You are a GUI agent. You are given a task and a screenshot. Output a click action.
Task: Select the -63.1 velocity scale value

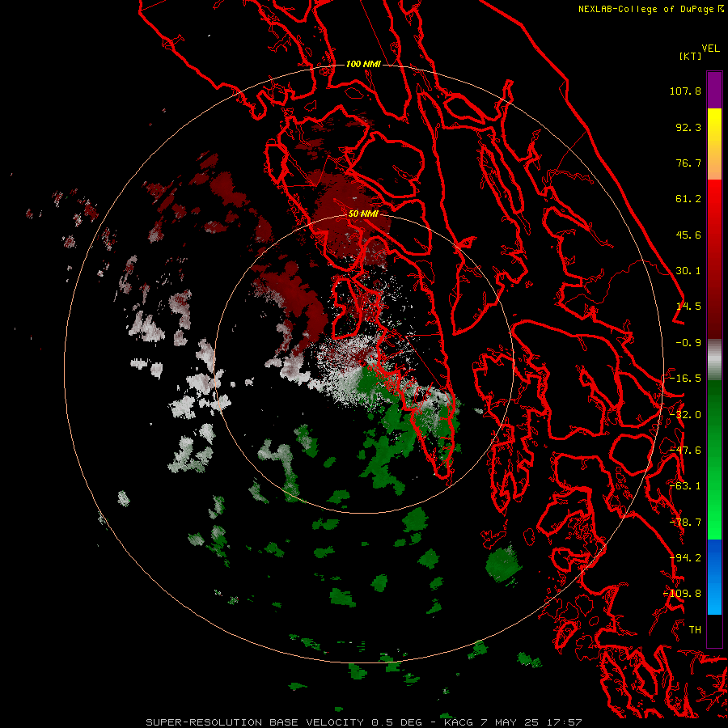685,486
